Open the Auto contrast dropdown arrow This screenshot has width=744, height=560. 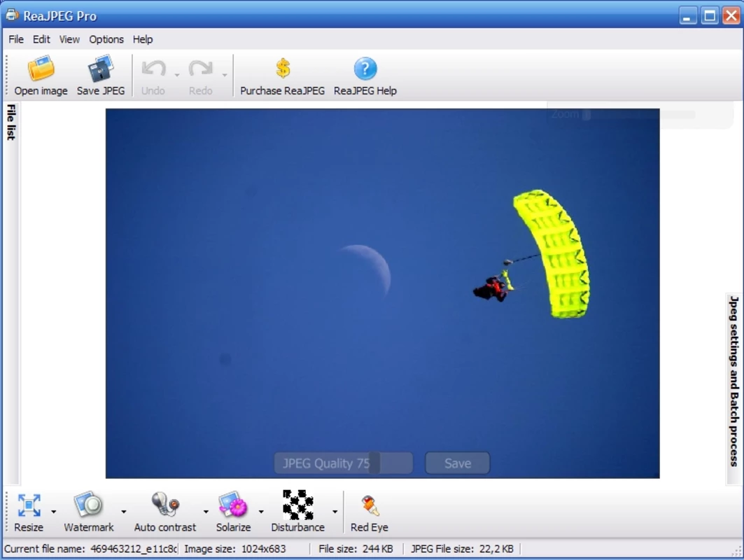[x=206, y=512]
